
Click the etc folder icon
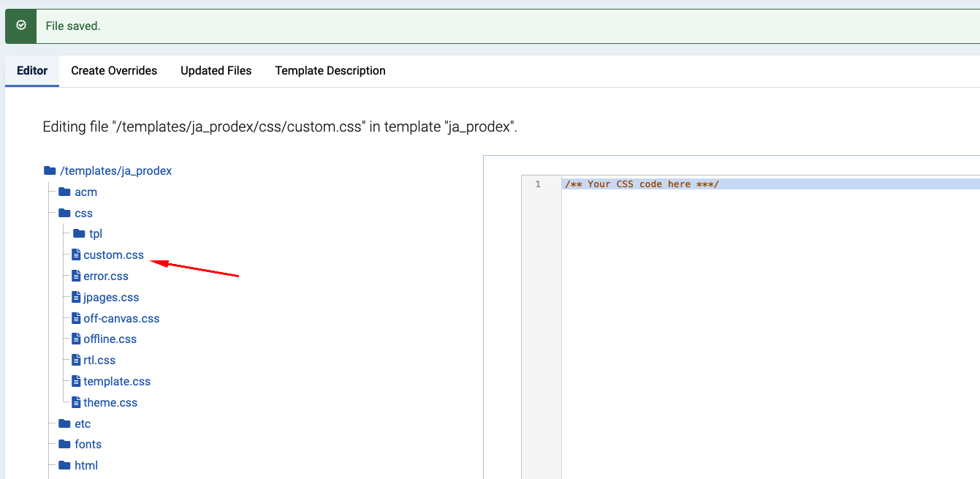pos(64,424)
